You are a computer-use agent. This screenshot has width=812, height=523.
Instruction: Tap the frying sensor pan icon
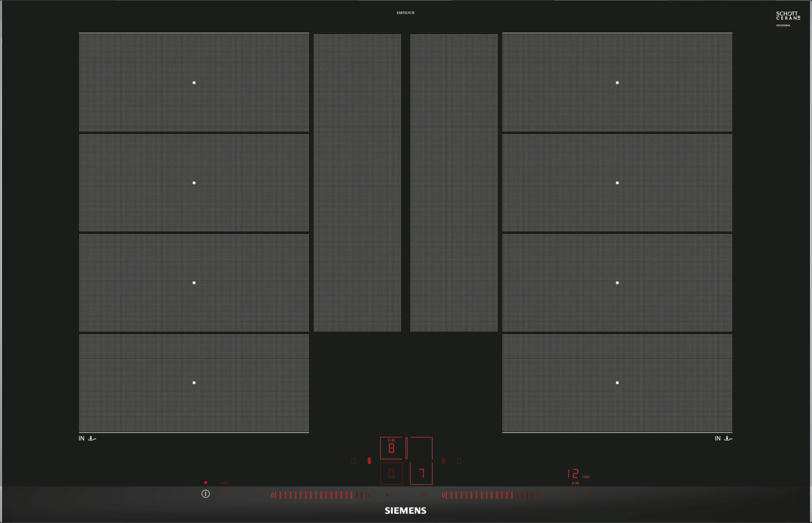pos(388,495)
